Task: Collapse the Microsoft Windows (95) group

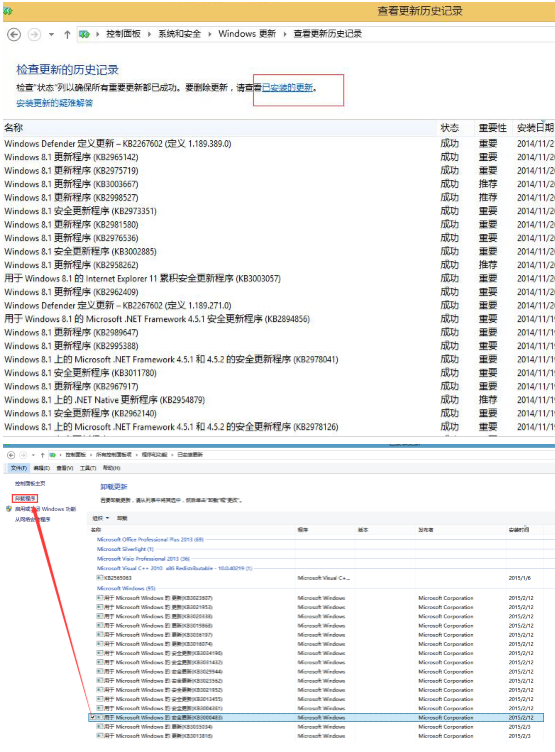Action: point(126,588)
